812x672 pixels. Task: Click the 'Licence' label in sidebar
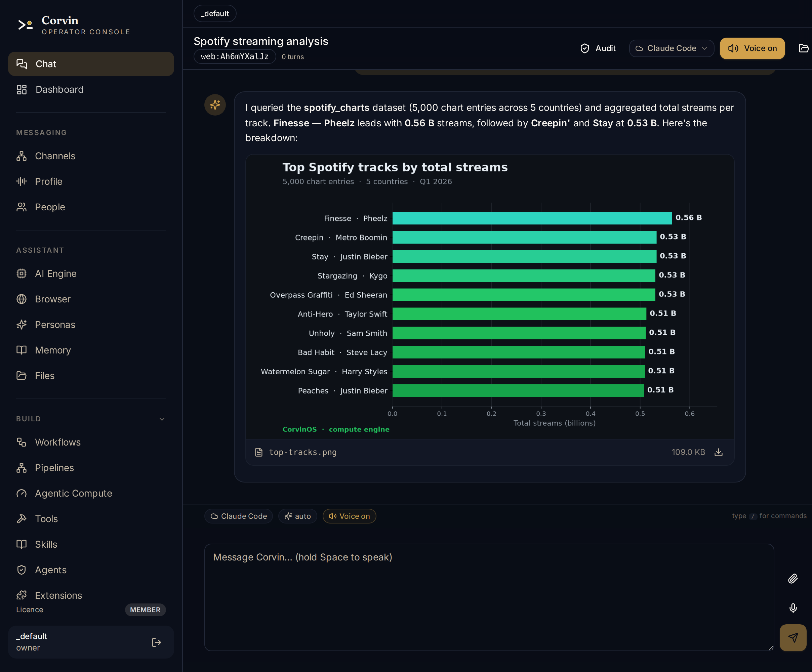30,610
